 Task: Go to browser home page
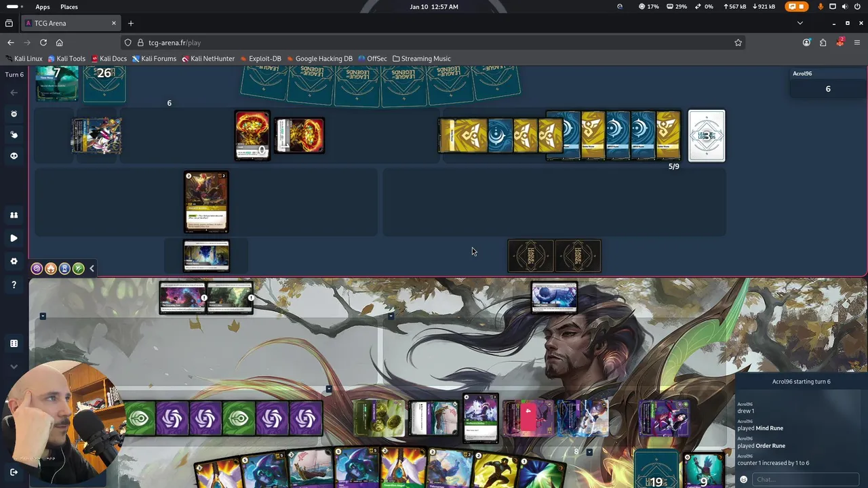pyautogui.click(x=60, y=42)
